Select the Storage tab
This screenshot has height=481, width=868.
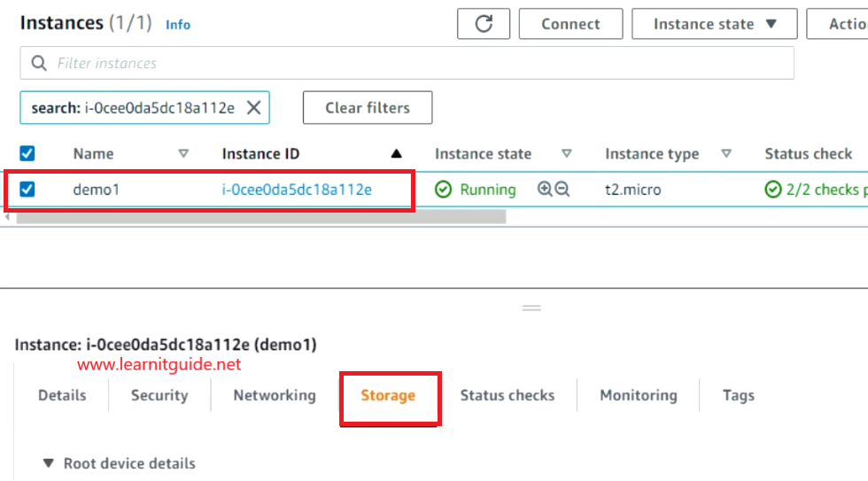tap(388, 395)
